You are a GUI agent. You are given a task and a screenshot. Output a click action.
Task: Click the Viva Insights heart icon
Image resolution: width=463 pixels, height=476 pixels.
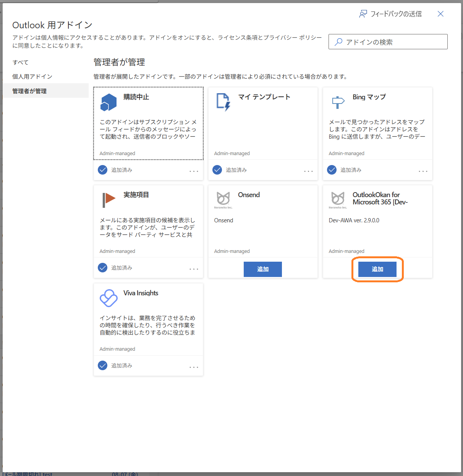[108, 298]
